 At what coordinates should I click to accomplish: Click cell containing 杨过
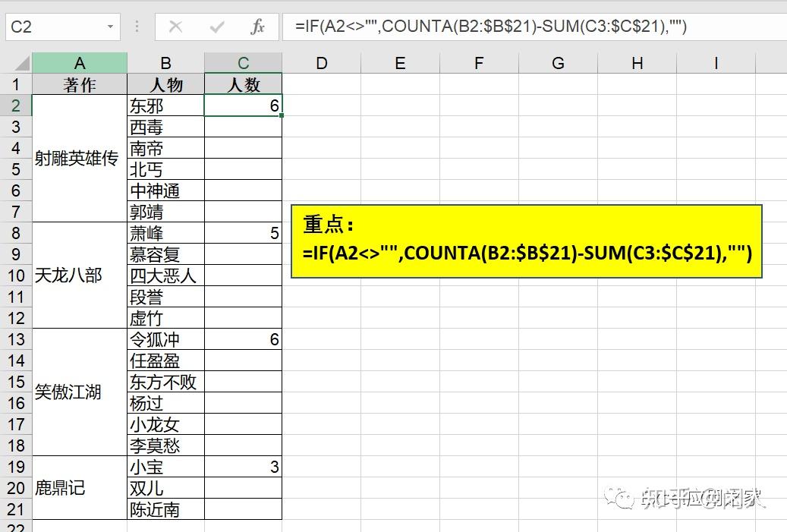coord(165,403)
